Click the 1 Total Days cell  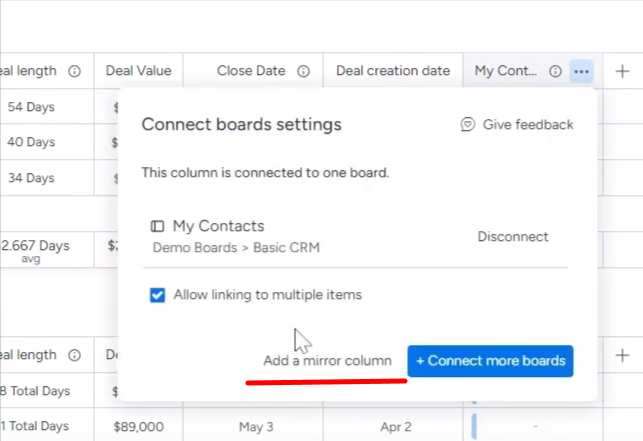(35, 426)
